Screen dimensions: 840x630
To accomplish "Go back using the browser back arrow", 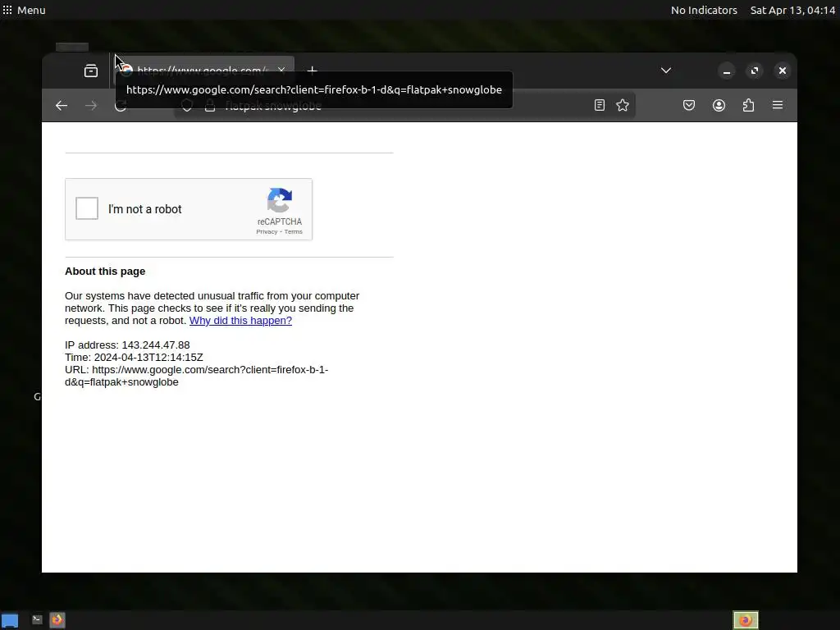I will tap(62, 106).
